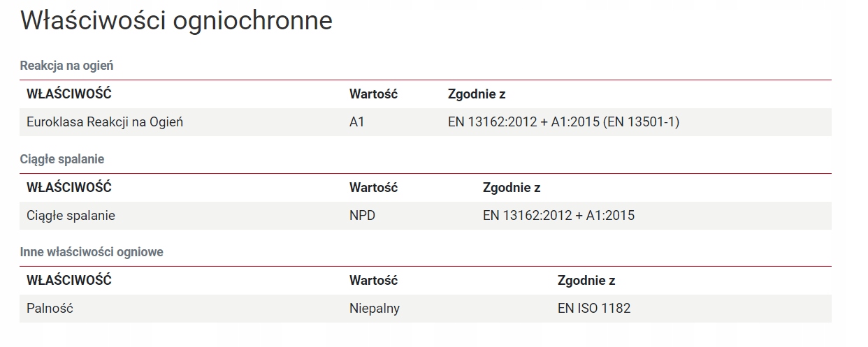
Task: Click "Zgodnie z" header above EN ISO 1182
Action: tap(586, 281)
